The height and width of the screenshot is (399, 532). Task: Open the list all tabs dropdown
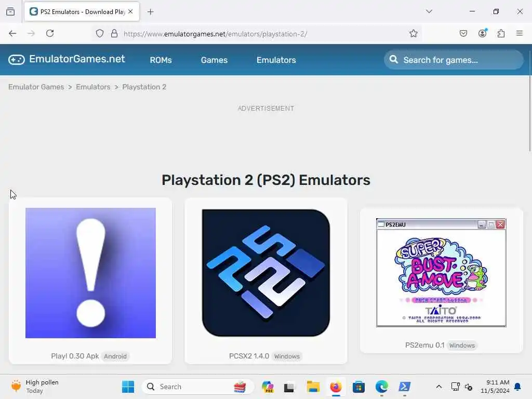429,11
